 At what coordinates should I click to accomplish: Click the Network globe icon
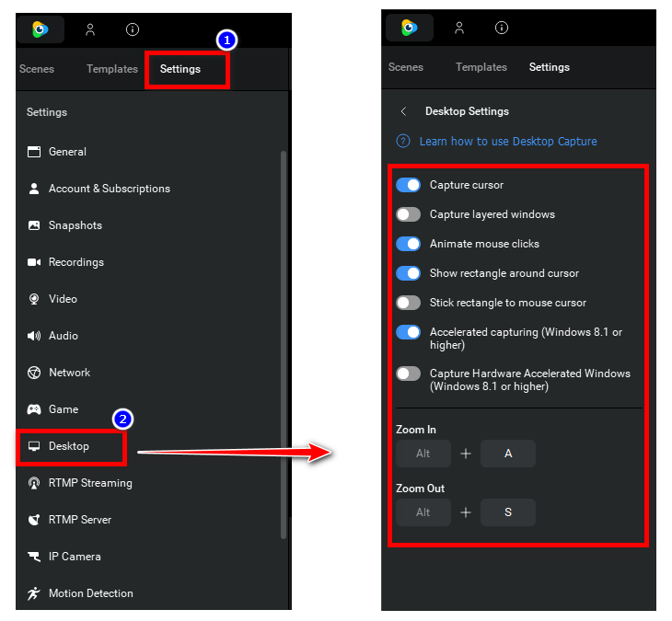pos(34,373)
